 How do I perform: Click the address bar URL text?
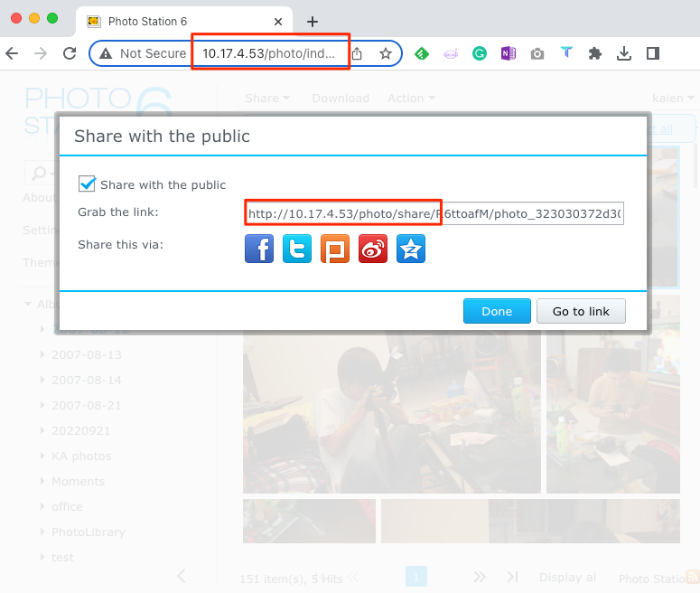click(268, 53)
